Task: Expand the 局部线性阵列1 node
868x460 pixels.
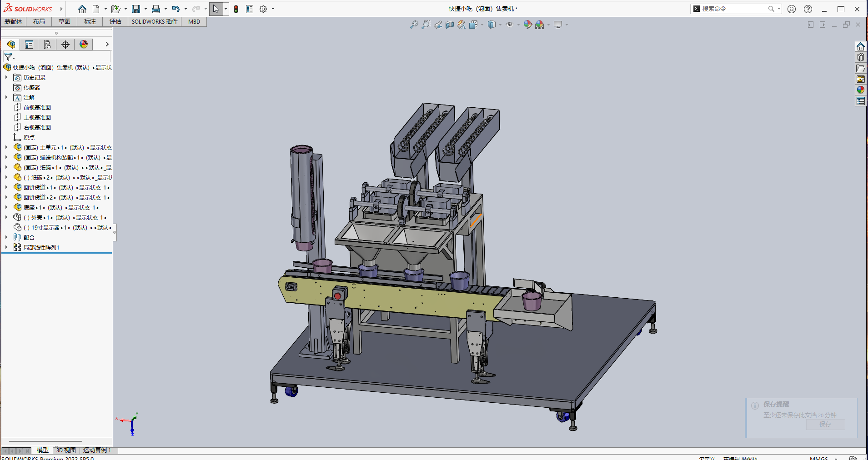Action: click(x=6, y=247)
